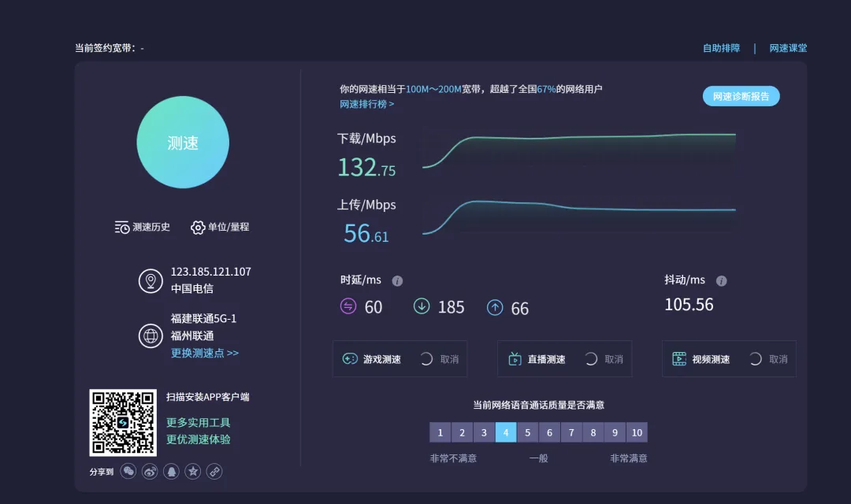
Task: Start 游戏测速 game speed test
Action: (x=372, y=359)
